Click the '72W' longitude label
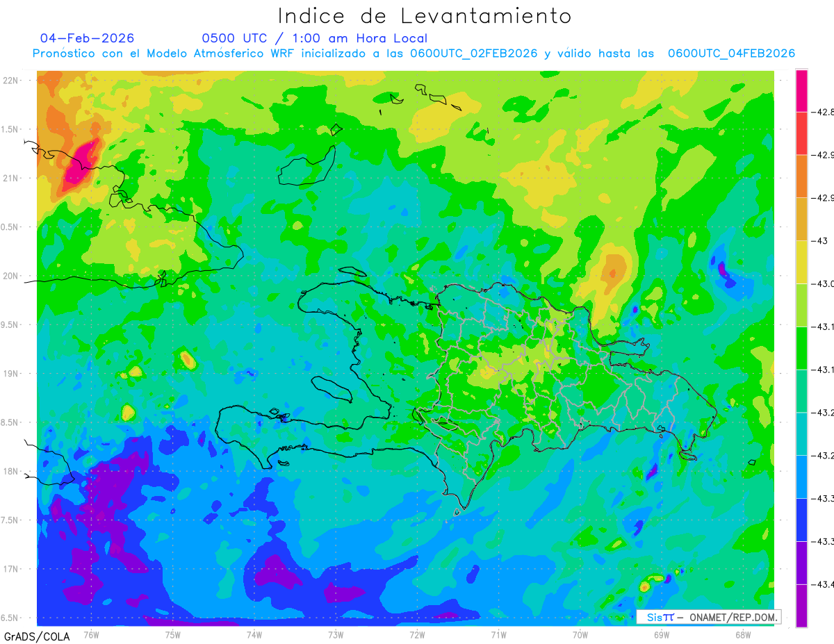 point(417,635)
